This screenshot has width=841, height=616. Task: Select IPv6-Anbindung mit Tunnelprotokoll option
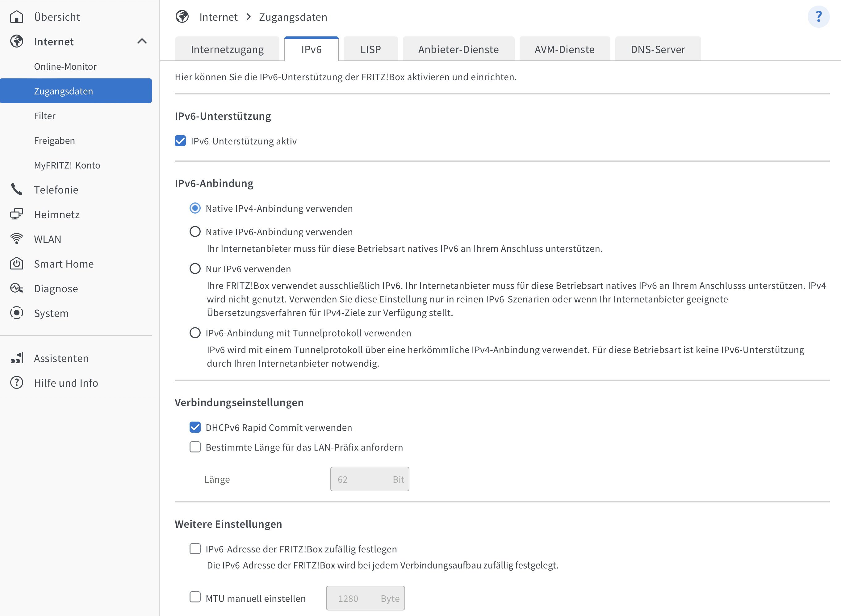tap(195, 333)
